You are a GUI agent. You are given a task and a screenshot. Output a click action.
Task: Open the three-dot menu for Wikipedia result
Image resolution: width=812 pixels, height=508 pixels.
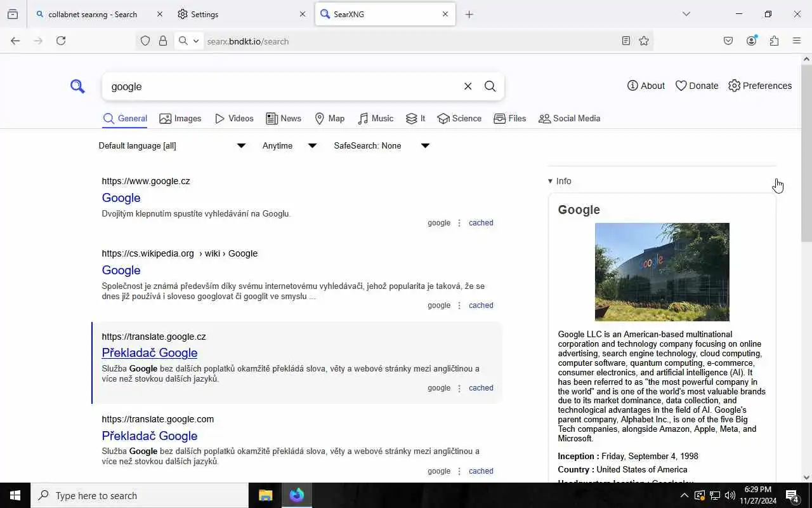tap(459, 305)
